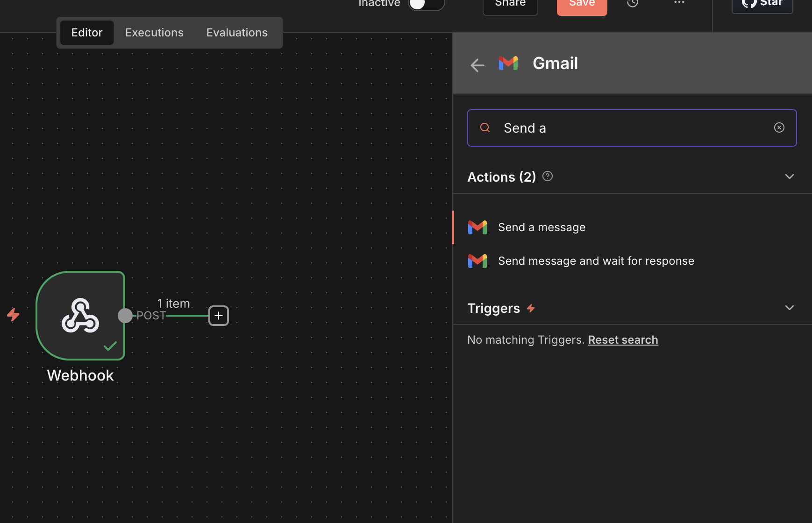
Task: Add a node after Webhook with plus
Action: point(219,316)
